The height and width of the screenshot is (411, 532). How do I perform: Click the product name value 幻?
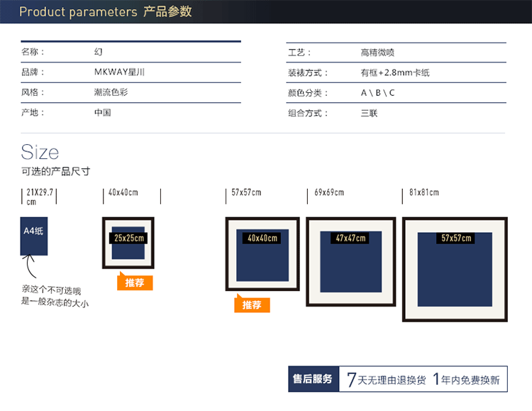click(98, 52)
